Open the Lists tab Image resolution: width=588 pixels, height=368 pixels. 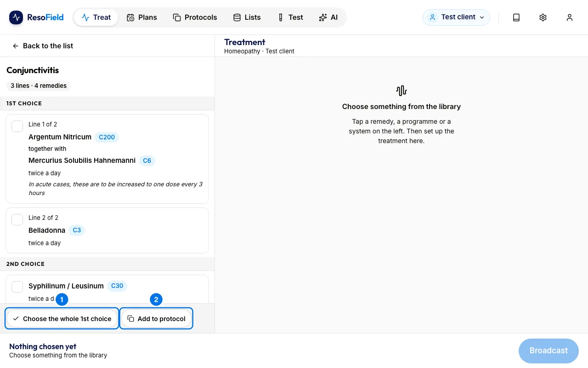247,17
